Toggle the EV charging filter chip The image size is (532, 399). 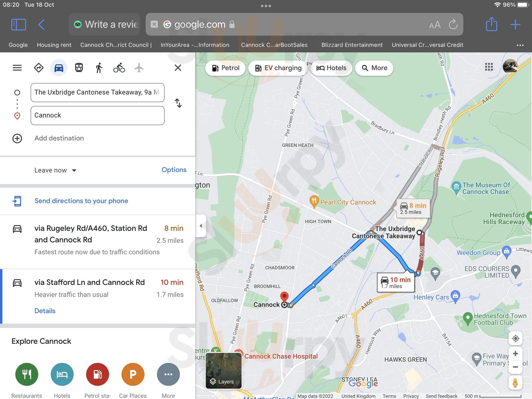[x=278, y=68]
